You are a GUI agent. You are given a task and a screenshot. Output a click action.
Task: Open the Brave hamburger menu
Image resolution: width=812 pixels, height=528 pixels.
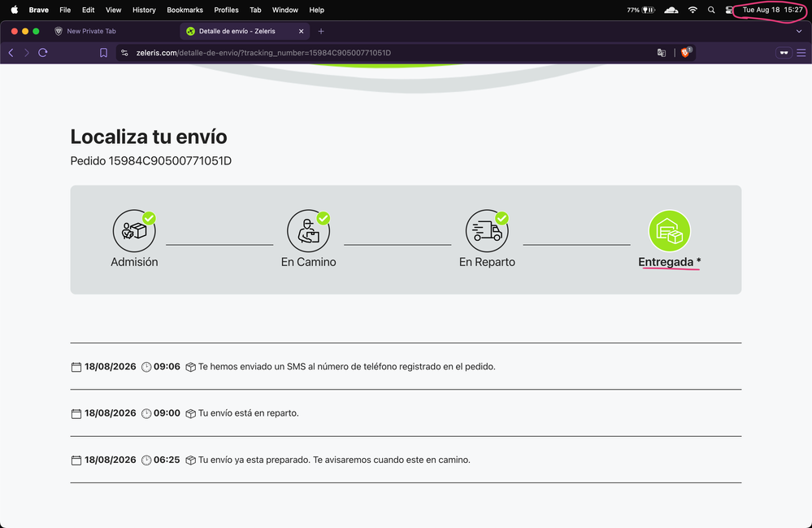click(801, 52)
